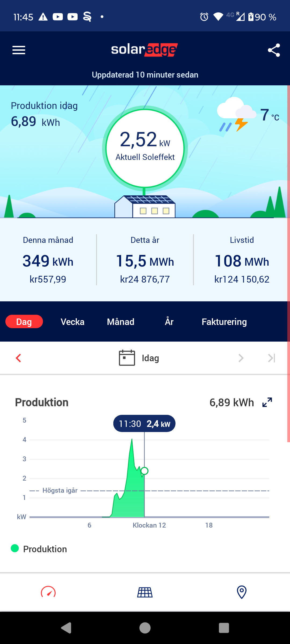Tap the thunderstorm weather icon
Screen dimensions: 290x644
236,115
